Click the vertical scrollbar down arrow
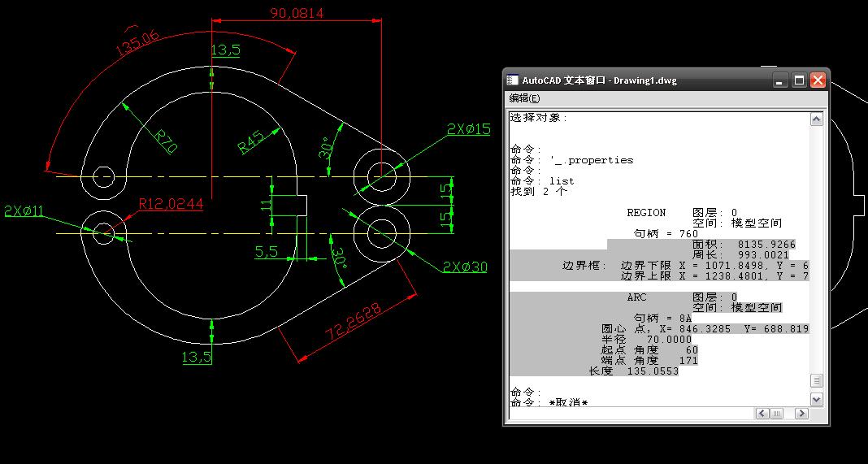 click(816, 399)
